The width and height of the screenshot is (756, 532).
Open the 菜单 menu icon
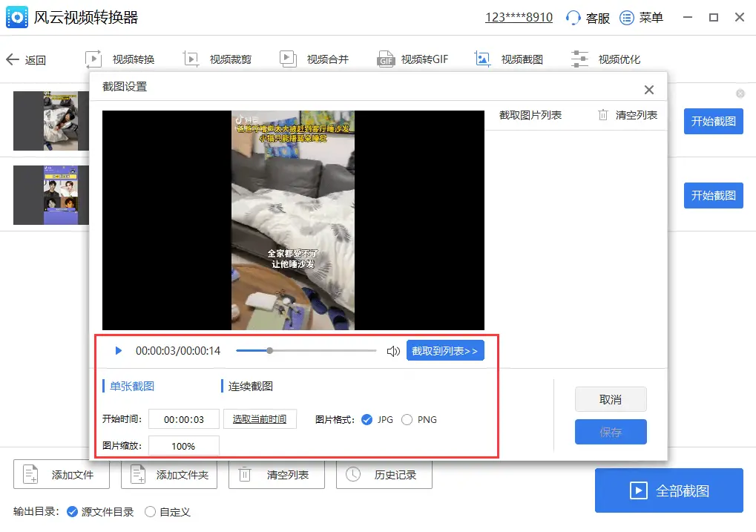pos(626,18)
